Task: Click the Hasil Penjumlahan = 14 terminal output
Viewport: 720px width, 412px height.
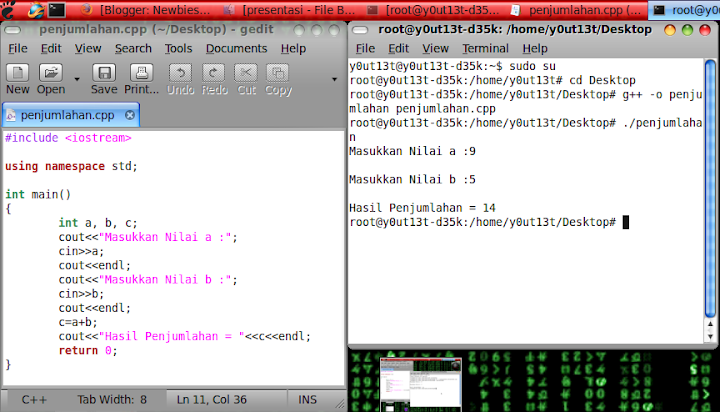Action: 422,208
